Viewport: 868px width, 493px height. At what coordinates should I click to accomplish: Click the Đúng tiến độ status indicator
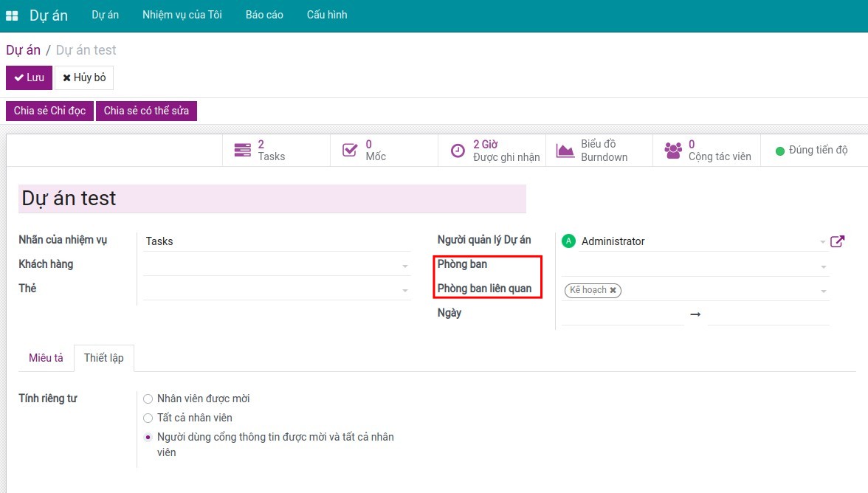(x=811, y=151)
